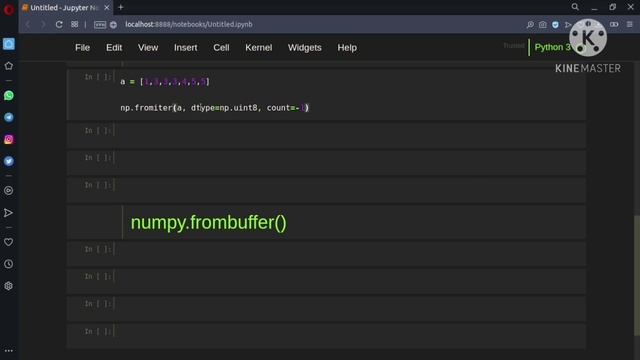Open the Kernel menu
Image resolution: width=640 pixels, height=360 pixels.
click(258, 48)
